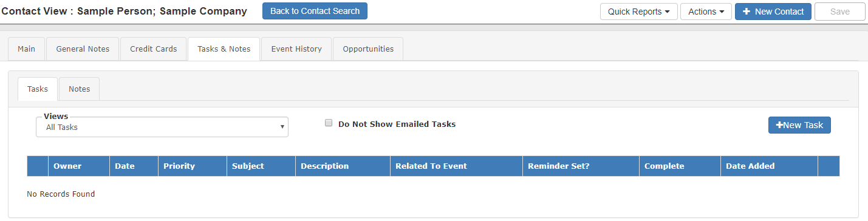The image size is (868, 221).
Task: Open the General Notes tab
Action: (x=83, y=49)
